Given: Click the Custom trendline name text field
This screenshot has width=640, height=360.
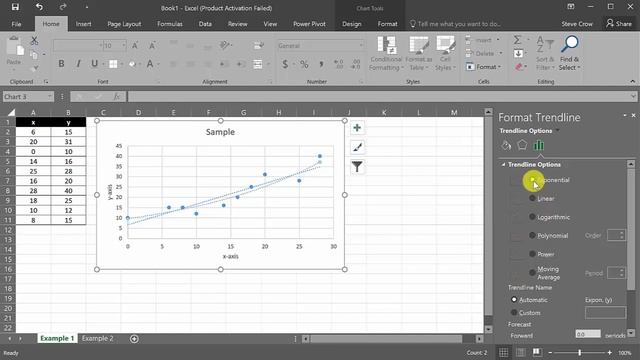Looking at the screenshot, I should (605, 313).
